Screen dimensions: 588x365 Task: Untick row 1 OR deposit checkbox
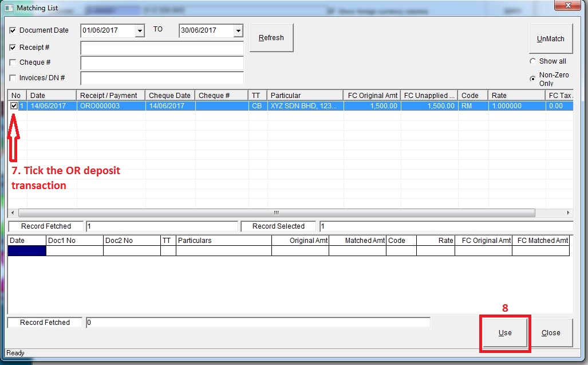[14, 105]
